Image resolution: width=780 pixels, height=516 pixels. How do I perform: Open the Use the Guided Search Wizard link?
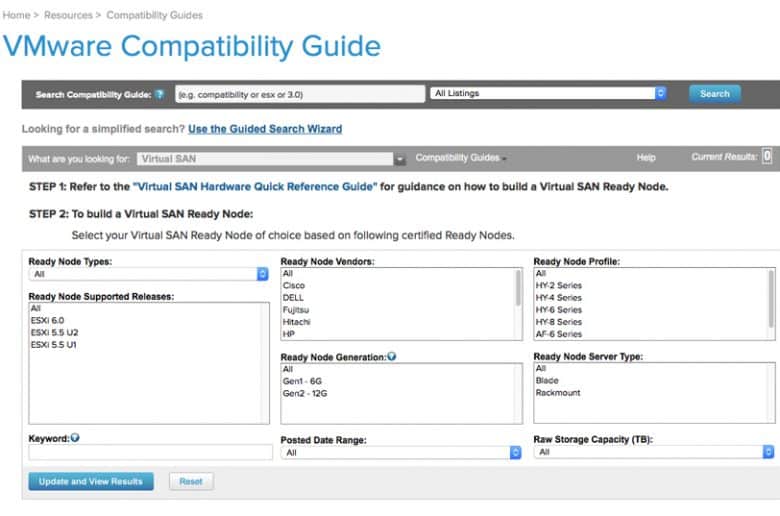pyautogui.click(x=265, y=129)
